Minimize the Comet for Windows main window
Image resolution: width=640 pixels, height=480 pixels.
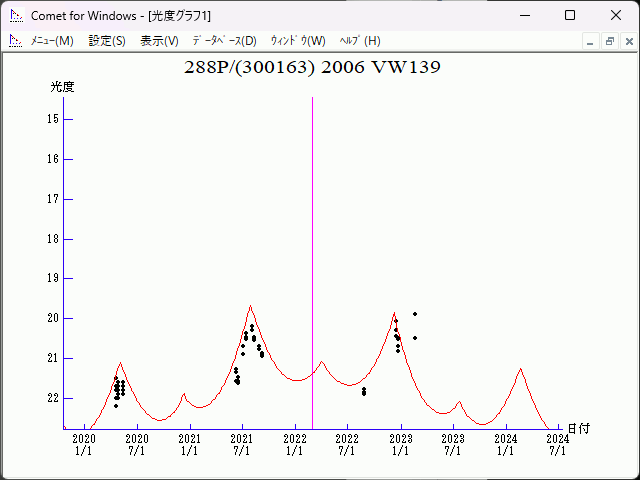click(524, 15)
